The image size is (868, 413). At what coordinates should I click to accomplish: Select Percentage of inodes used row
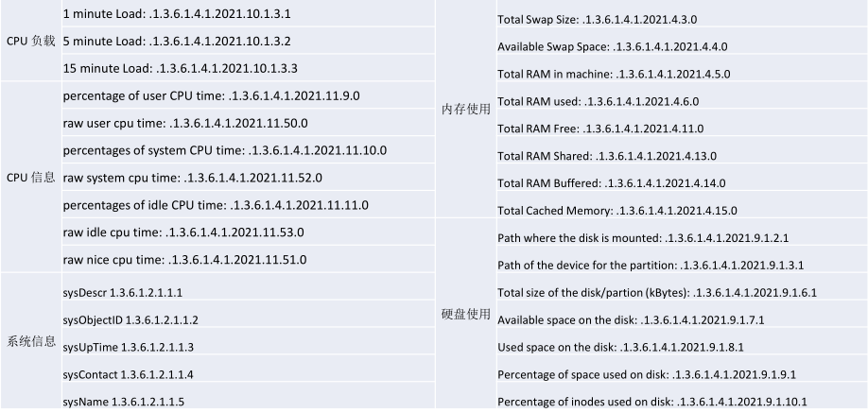click(651, 402)
